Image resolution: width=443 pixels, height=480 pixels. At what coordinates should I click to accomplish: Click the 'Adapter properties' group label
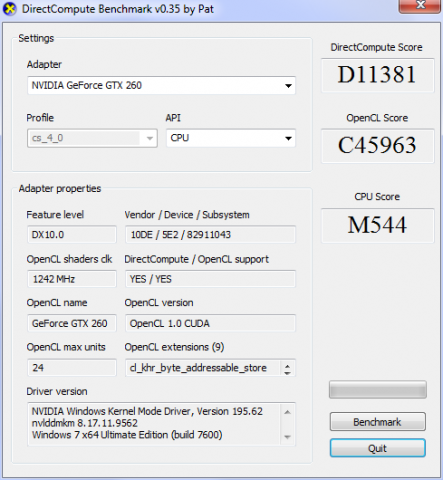[60, 189]
